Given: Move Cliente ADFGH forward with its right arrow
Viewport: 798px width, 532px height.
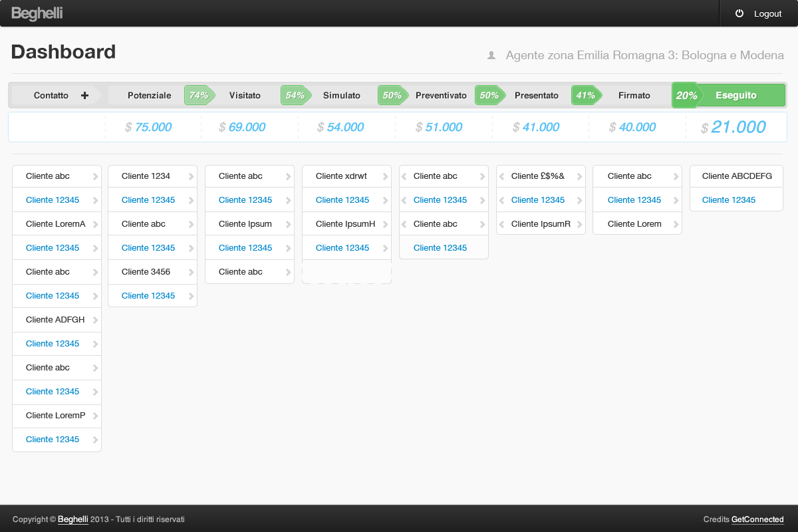Looking at the screenshot, I should click(96, 321).
